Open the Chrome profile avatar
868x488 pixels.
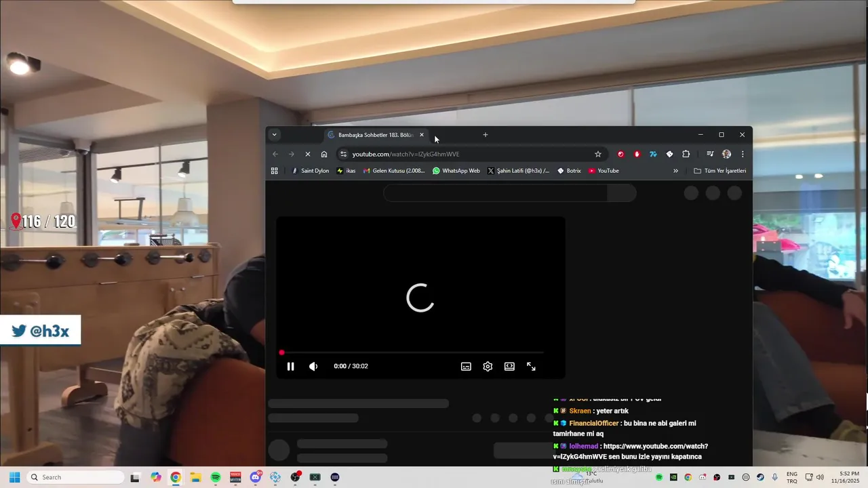click(x=726, y=154)
